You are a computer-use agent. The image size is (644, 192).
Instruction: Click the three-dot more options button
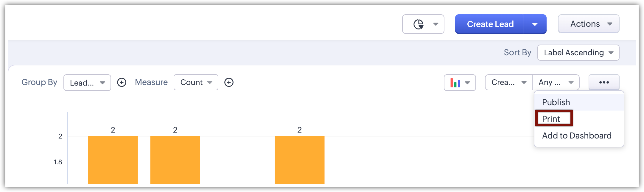(604, 82)
